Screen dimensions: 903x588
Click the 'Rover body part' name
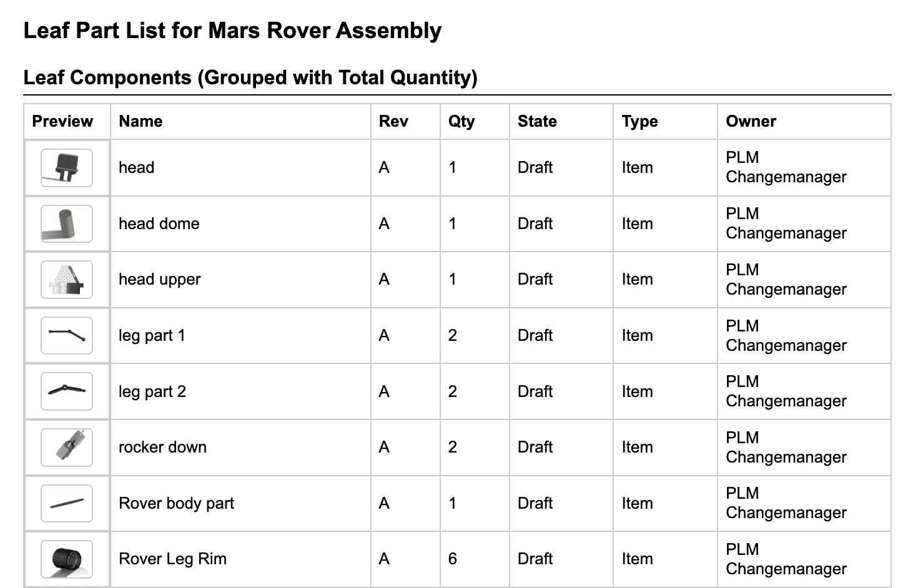point(176,503)
